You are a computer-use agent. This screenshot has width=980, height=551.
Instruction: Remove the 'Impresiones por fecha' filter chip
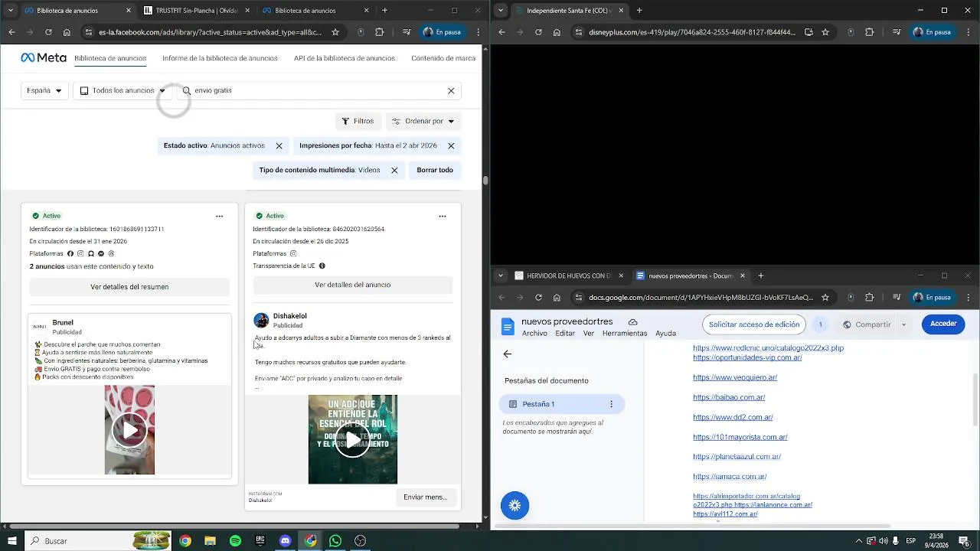451,146
